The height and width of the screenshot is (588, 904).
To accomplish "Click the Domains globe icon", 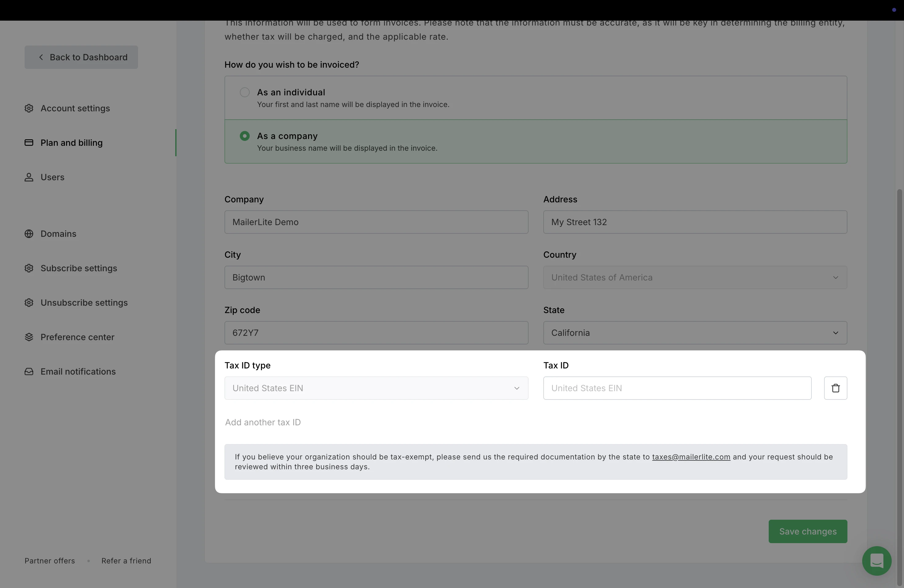I will coord(29,234).
